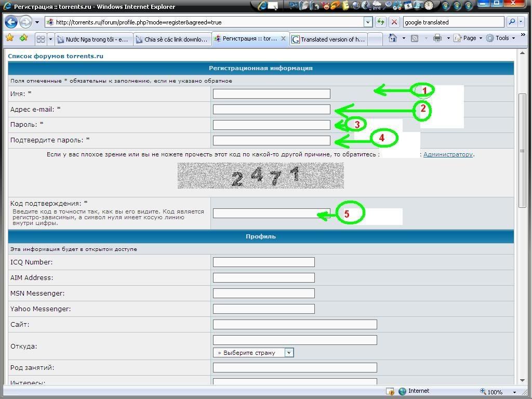Image resolution: width=532 pixels, height=399 pixels.
Task: Click the browser Back arrow button
Action: tap(11, 22)
